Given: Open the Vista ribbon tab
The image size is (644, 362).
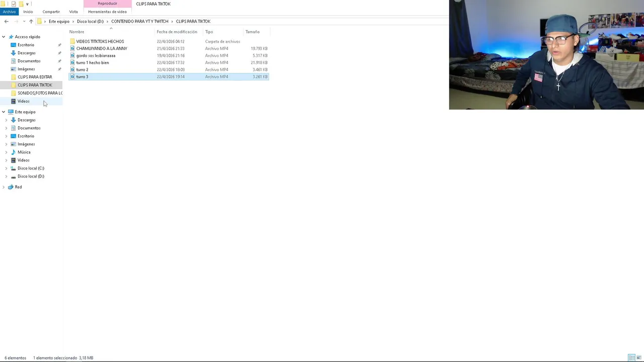Looking at the screenshot, I should click(x=73, y=12).
